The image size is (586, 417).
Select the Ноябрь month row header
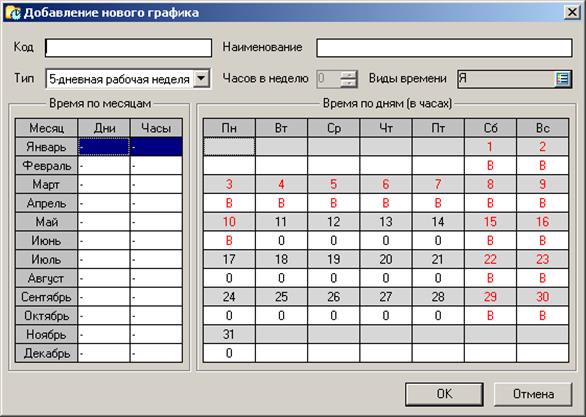point(46,334)
